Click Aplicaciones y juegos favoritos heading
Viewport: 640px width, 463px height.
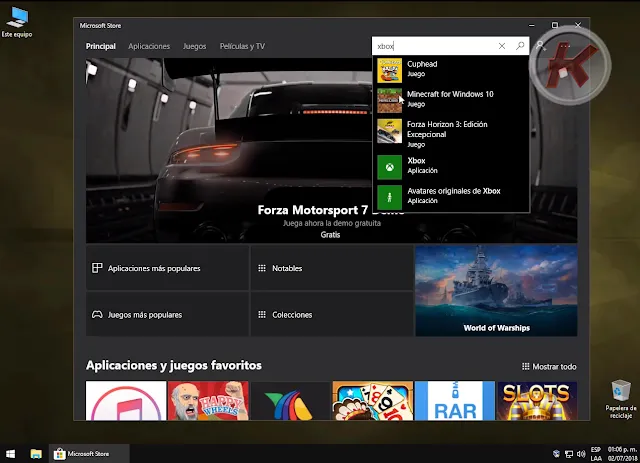pos(174,365)
